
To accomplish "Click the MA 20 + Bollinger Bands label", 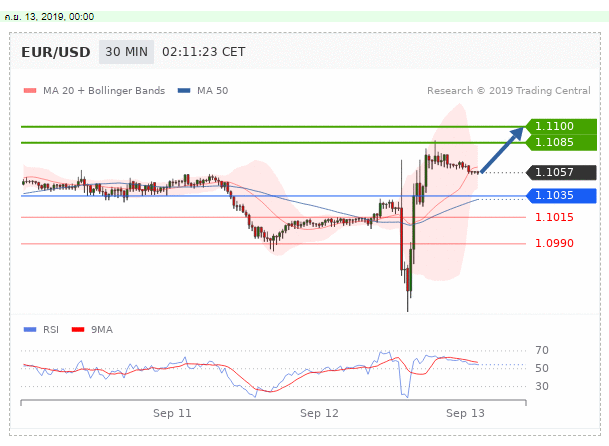I will 104,91.
